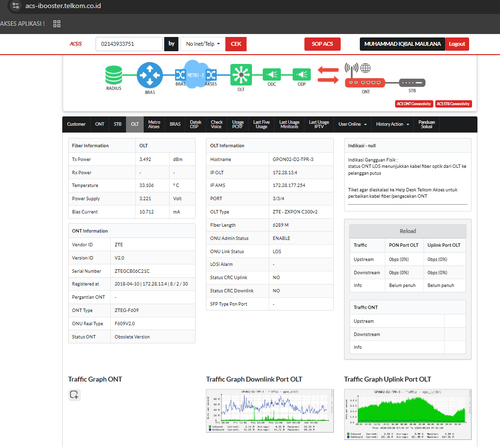Click the red bidirectional arrows icon

328,75
